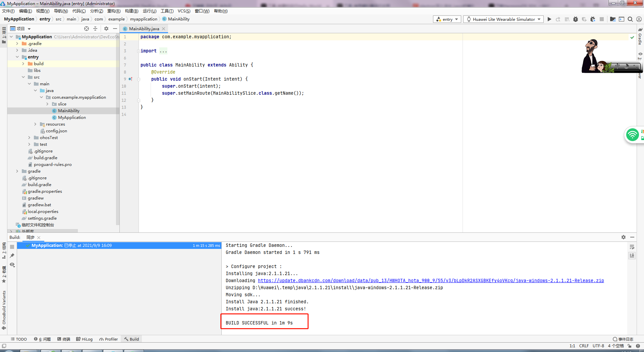The width and height of the screenshot is (644, 352).
Task: Close the 同步 build tab
Action: 39,237
